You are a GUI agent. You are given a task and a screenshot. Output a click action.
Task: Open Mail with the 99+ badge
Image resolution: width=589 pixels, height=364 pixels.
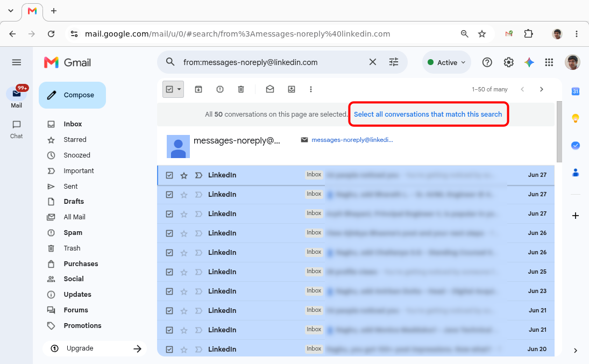tap(16, 97)
